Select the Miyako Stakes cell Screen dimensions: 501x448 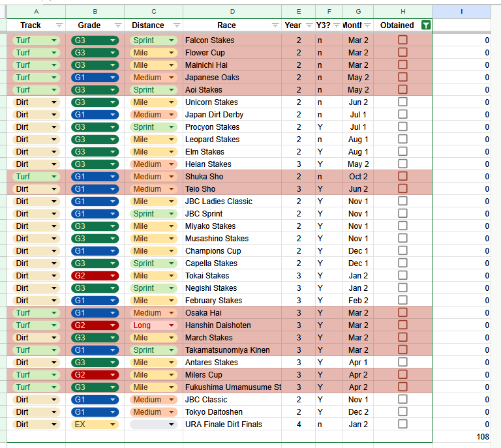click(232, 226)
